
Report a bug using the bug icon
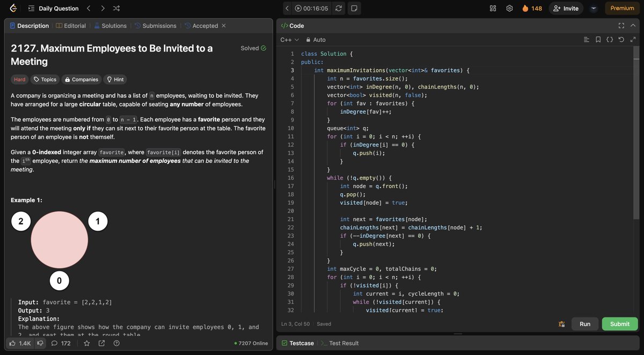click(561, 324)
